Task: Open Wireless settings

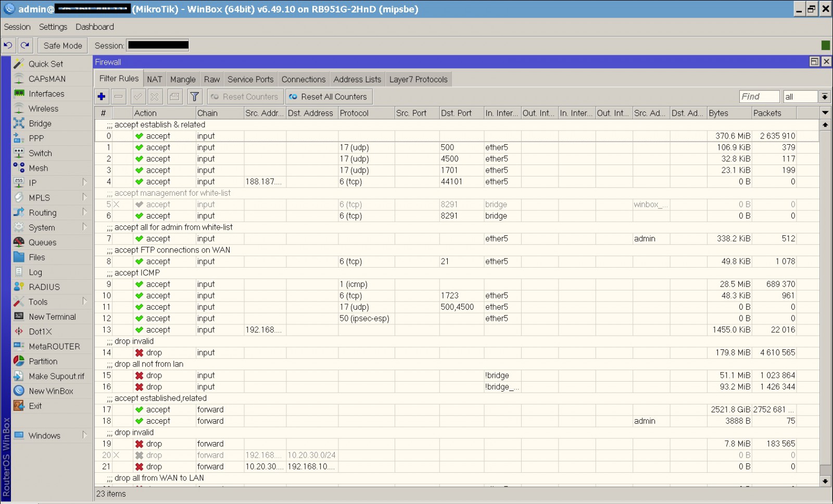Action: [x=43, y=109]
